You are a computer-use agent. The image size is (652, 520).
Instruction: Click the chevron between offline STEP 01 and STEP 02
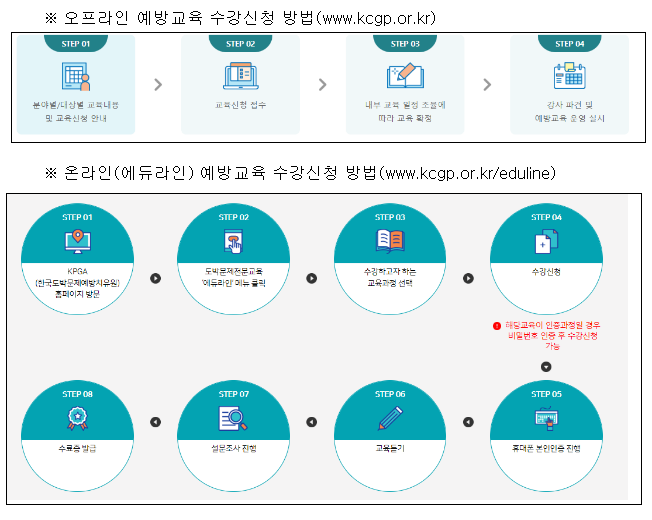click(x=158, y=85)
